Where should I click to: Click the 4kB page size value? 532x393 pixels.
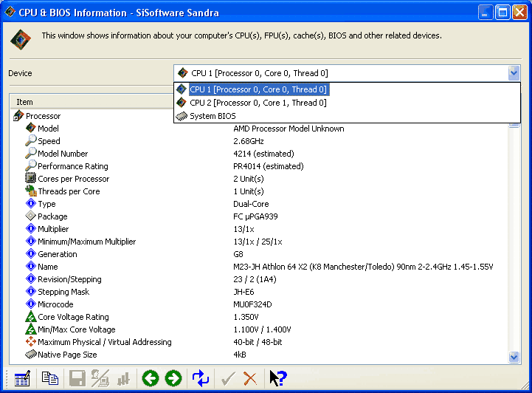(240, 355)
